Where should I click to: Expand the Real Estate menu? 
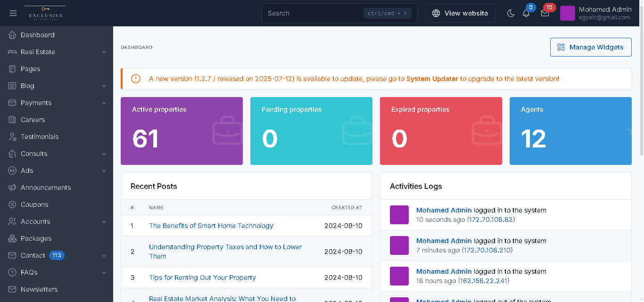pos(38,52)
